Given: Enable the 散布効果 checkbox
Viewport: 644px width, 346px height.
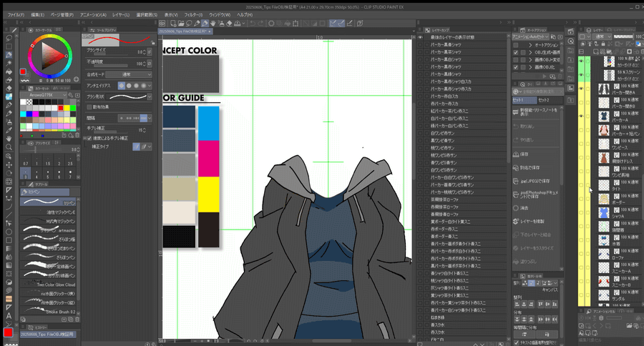Looking at the screenshot, I should click(89, 107).
